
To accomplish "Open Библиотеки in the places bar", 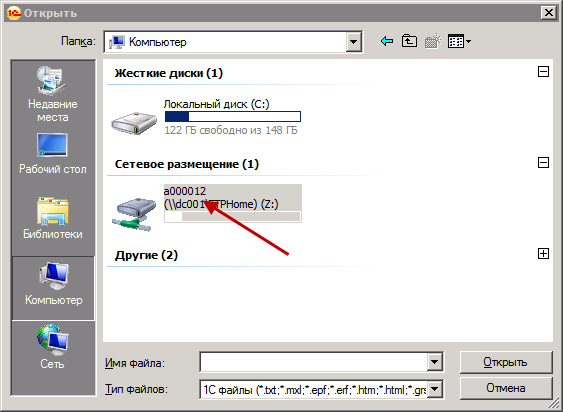I will pyautogui.click(x=52, y=218).
